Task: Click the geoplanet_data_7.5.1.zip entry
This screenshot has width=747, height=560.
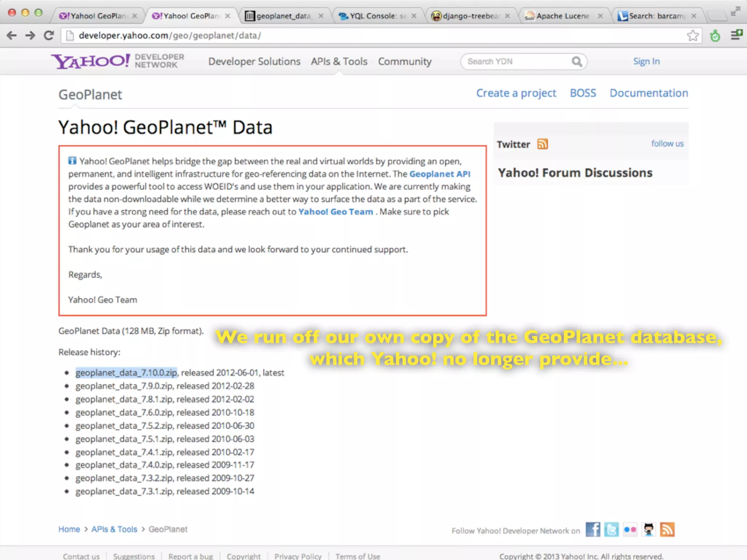Action: (124, 439)
